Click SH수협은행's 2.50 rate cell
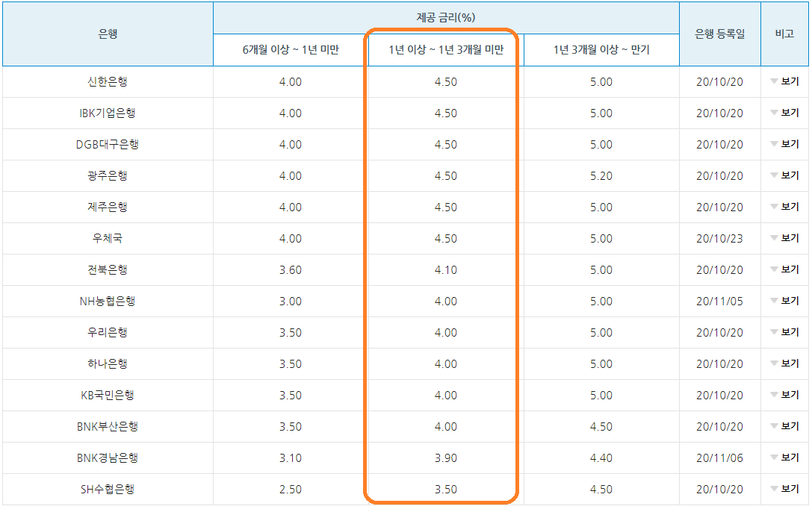 pos(291,490)
